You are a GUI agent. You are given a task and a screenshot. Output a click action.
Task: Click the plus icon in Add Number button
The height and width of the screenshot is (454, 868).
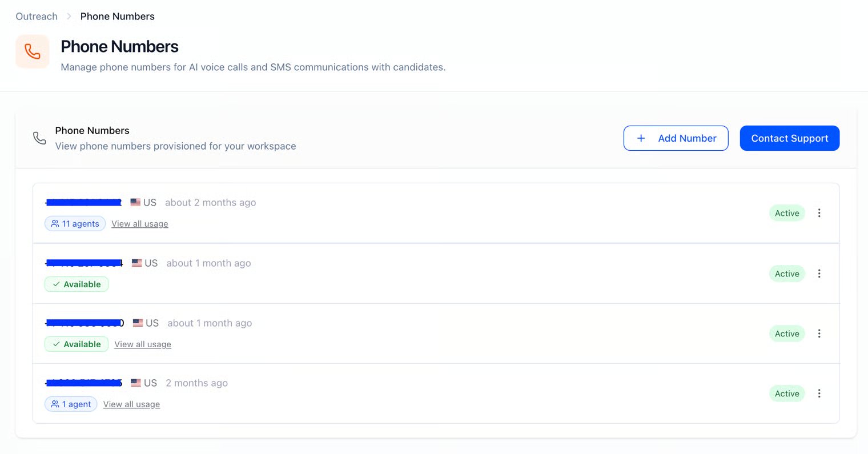[641, 138]
